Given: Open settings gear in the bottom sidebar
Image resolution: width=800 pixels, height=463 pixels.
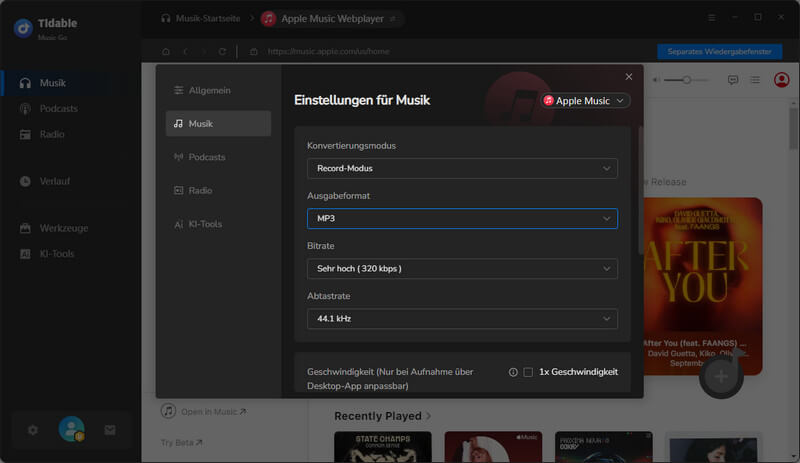Looking at the screenshot, I should pos(33,430).
